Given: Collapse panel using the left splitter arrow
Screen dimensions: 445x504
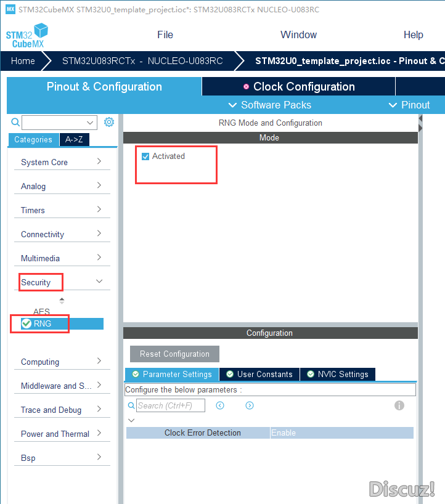Looking at the screenshot, I should click(420, 119).
